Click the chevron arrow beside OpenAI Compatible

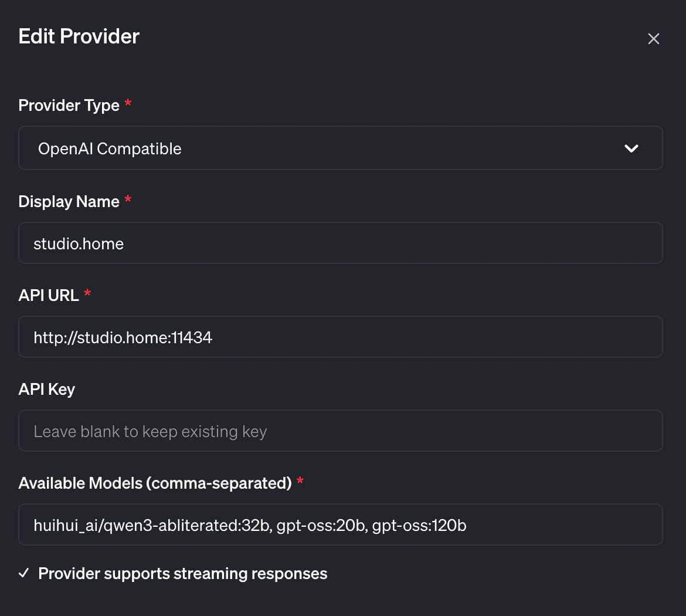tap(631, 148)
